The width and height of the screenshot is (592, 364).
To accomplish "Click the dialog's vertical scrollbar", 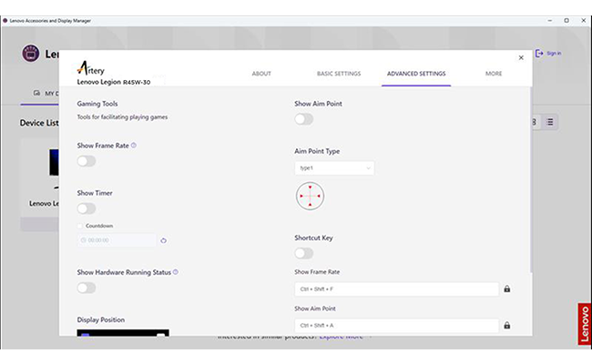I will [530, 179].
